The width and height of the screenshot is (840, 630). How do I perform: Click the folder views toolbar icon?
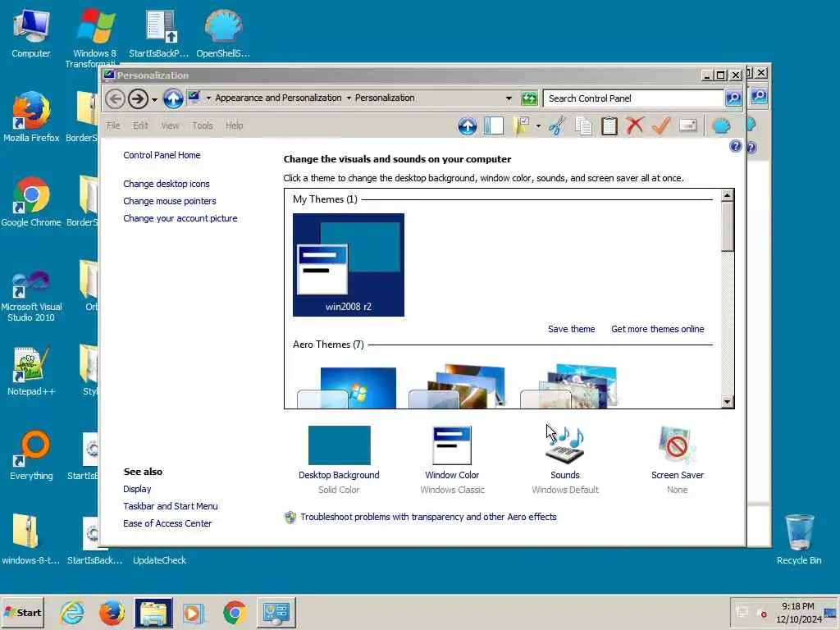[521, 126]
